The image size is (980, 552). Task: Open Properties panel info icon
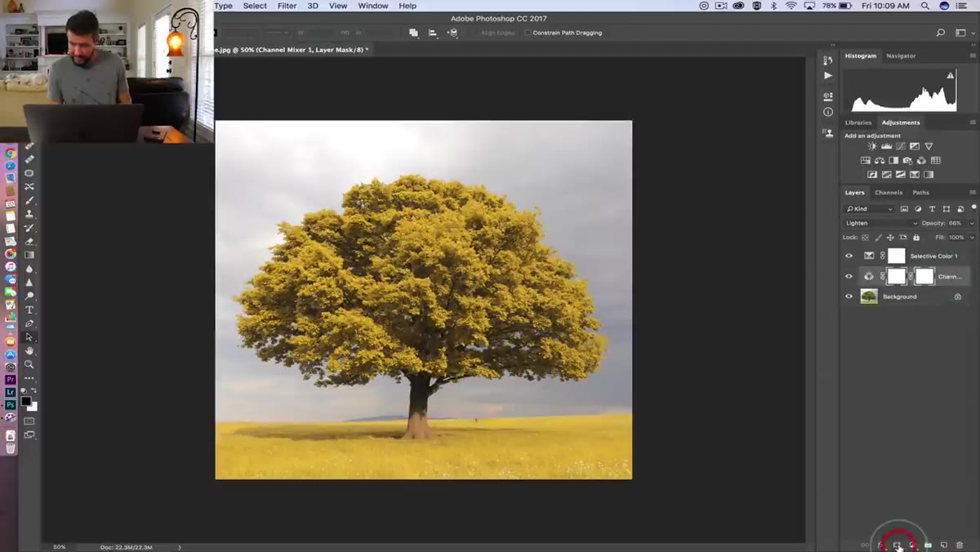tap(828, 112)
